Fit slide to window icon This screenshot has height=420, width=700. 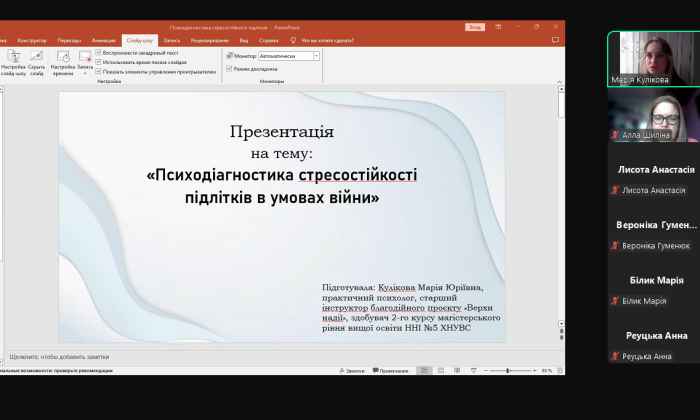pos(559,370)
